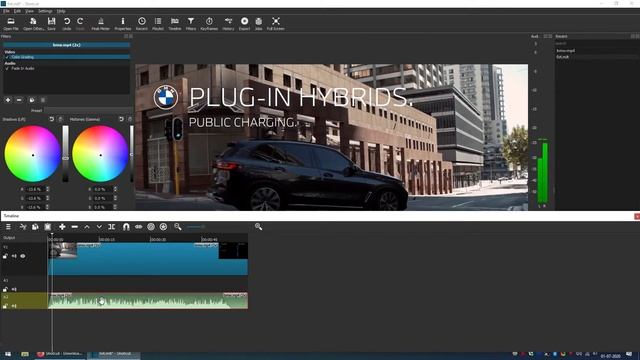This screenshot has width=640, height=360.
Task: Show the History panel icon
Action: tap(228, 24)
